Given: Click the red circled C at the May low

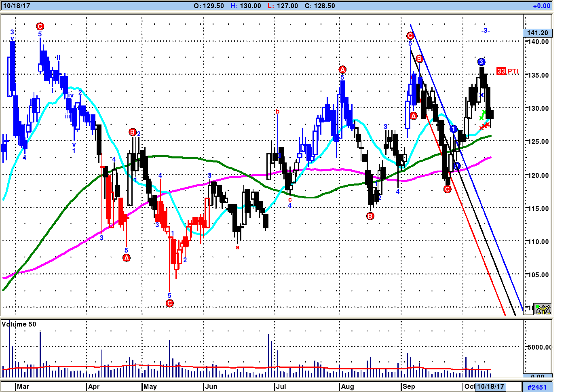Looking at the screenshot, I should click(170, 303).
